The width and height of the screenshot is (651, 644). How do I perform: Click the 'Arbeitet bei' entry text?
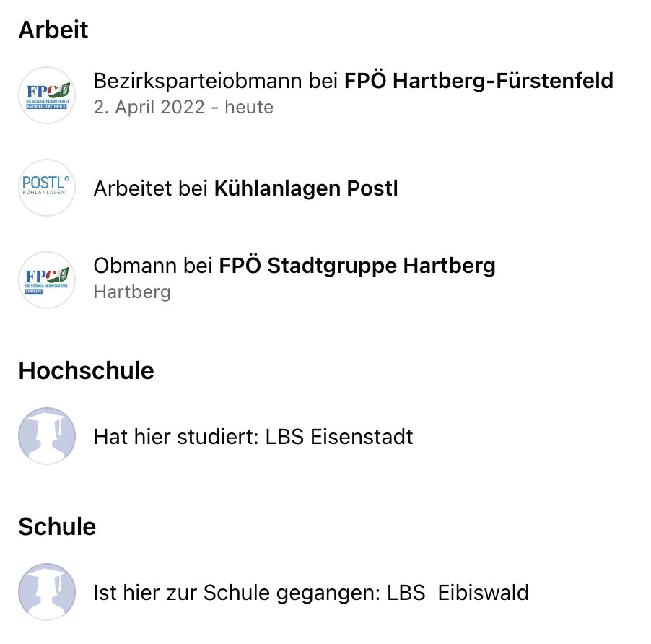click(x=151, y=188)
